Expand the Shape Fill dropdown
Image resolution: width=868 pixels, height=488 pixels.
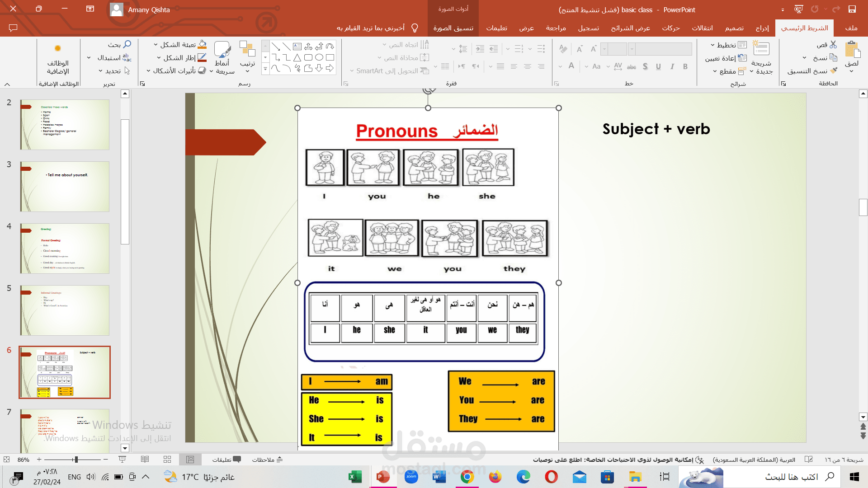tap(156, 45)
